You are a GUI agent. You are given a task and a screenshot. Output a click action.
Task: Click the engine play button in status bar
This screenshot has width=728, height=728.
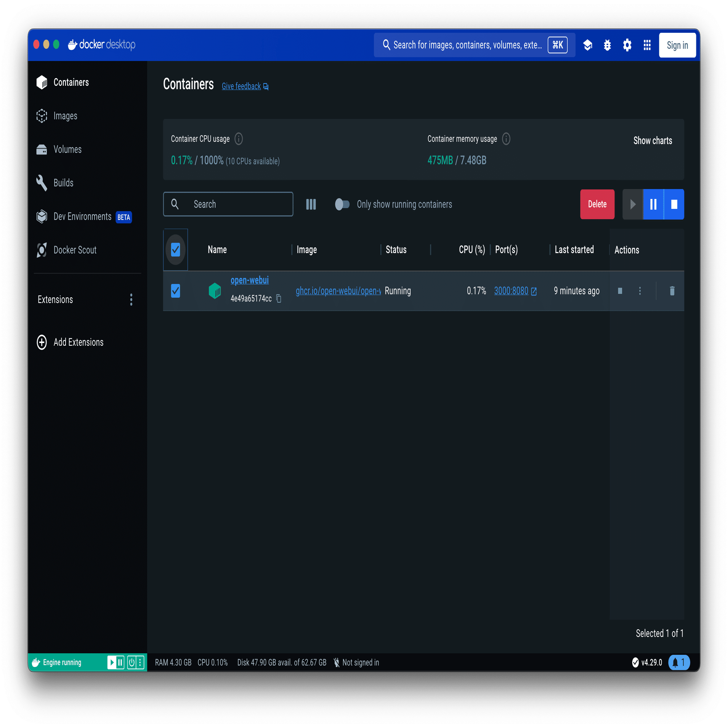112,662
